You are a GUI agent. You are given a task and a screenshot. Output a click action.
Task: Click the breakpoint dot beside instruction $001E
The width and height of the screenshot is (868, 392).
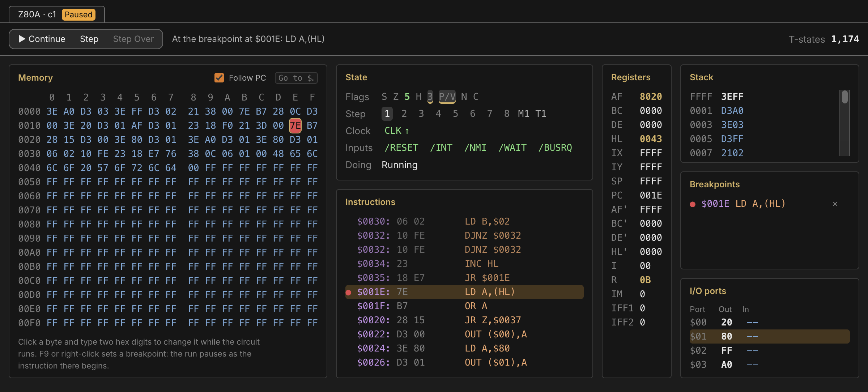[348, 292]
